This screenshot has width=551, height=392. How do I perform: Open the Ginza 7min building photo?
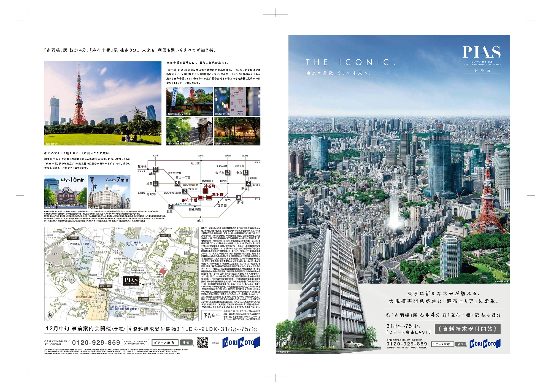tap(109, 191)
